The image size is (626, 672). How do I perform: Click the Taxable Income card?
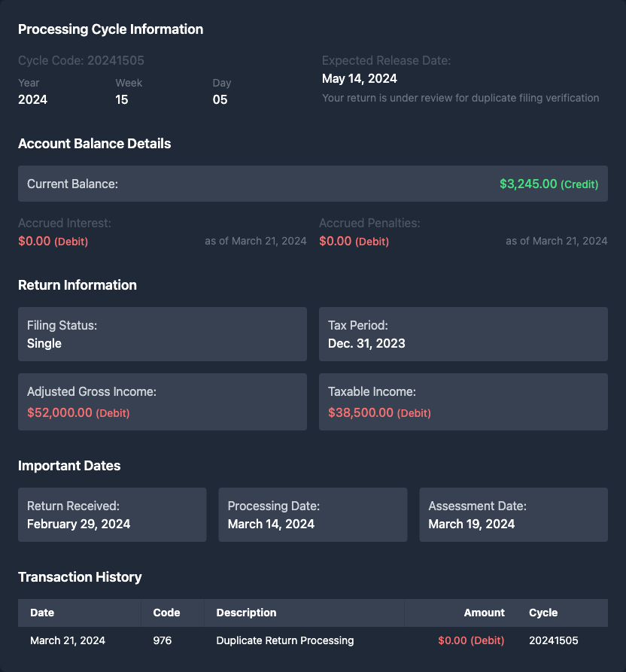pyautogui.click(x=463, y=402)
